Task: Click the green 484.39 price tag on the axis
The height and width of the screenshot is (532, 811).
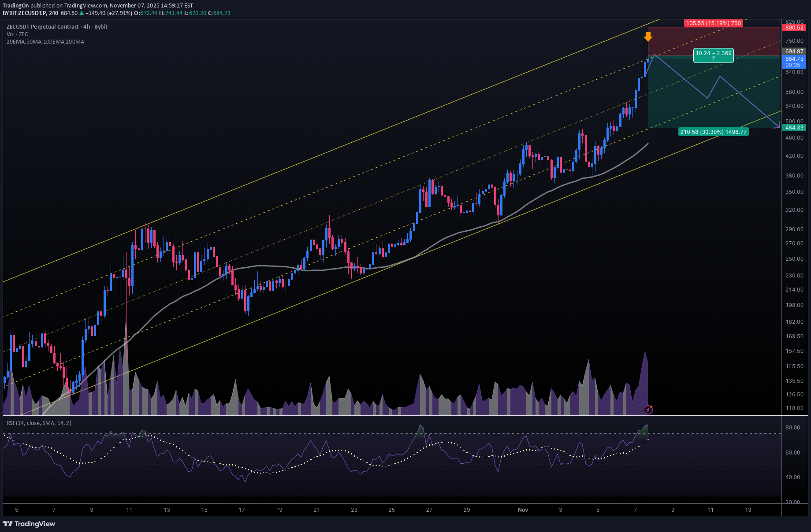Action: coord(794,127)
